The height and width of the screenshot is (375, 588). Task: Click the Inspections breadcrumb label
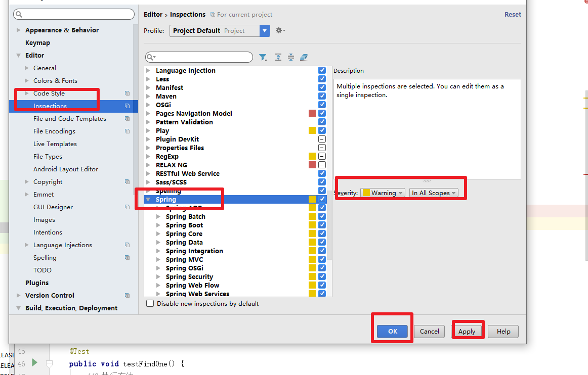tap(188, 15)
